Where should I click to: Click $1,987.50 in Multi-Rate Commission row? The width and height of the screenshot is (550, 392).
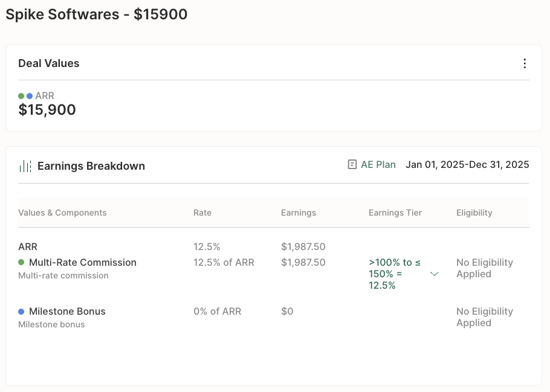pyautogui.click(x=303, y=262)
